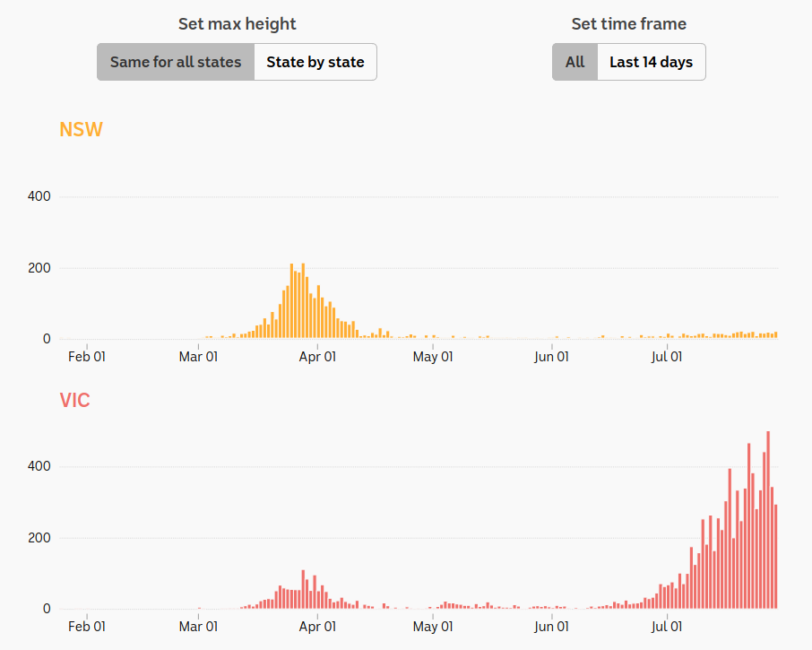The image size is (812, 650).
Task: Click 'May 01' label on the NSW axis
Action: coord(433,357)
